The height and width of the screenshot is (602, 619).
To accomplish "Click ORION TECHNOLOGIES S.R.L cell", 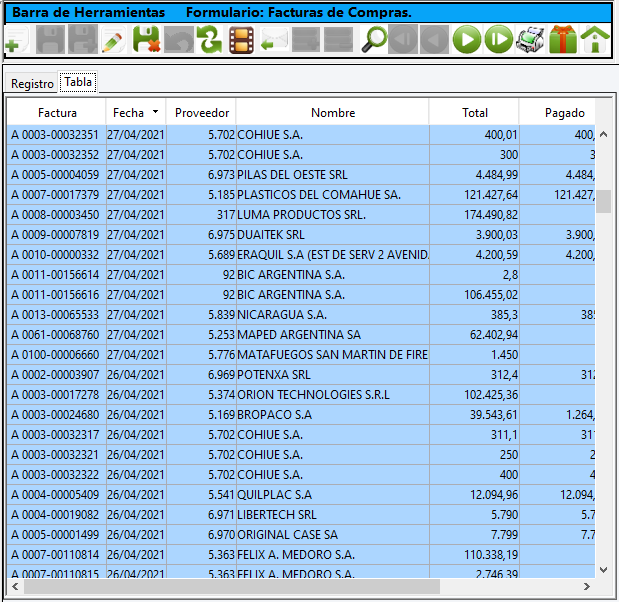I will click(x=333, y=395).
